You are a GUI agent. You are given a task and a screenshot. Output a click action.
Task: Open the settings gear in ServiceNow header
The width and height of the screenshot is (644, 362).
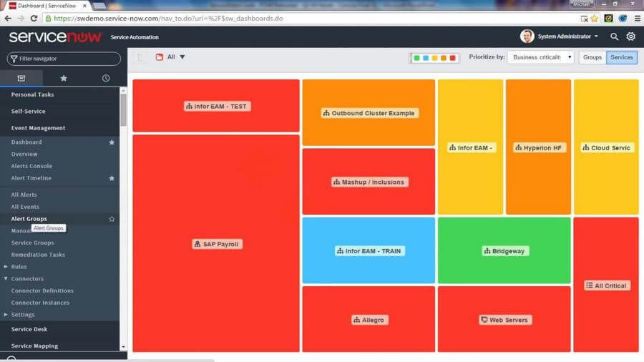point(631,36)
